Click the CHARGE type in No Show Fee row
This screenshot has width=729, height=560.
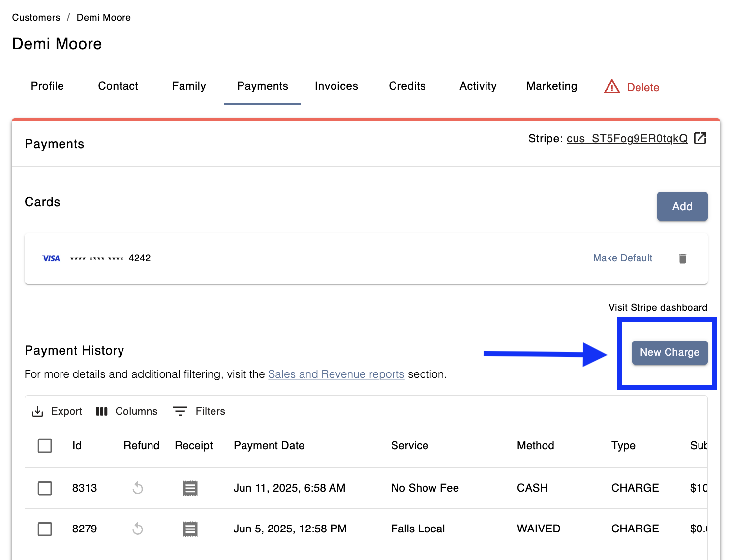click(x=635, y=488)
